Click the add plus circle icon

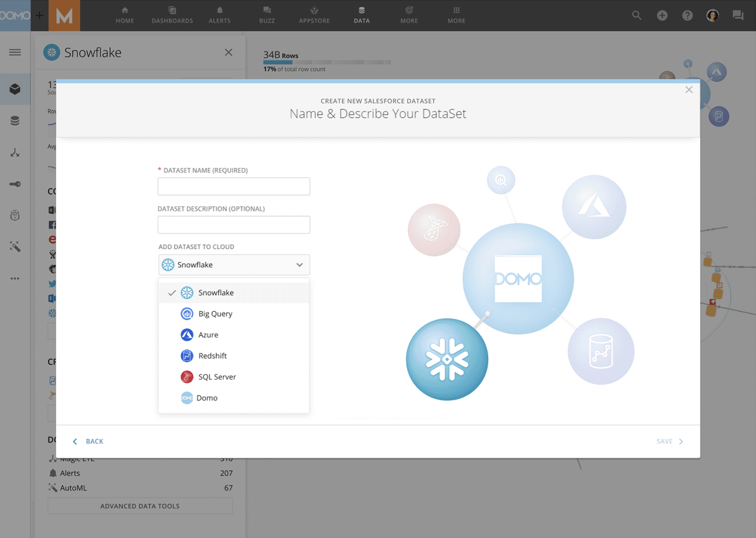pyautogui.click(x=662, y=15)
